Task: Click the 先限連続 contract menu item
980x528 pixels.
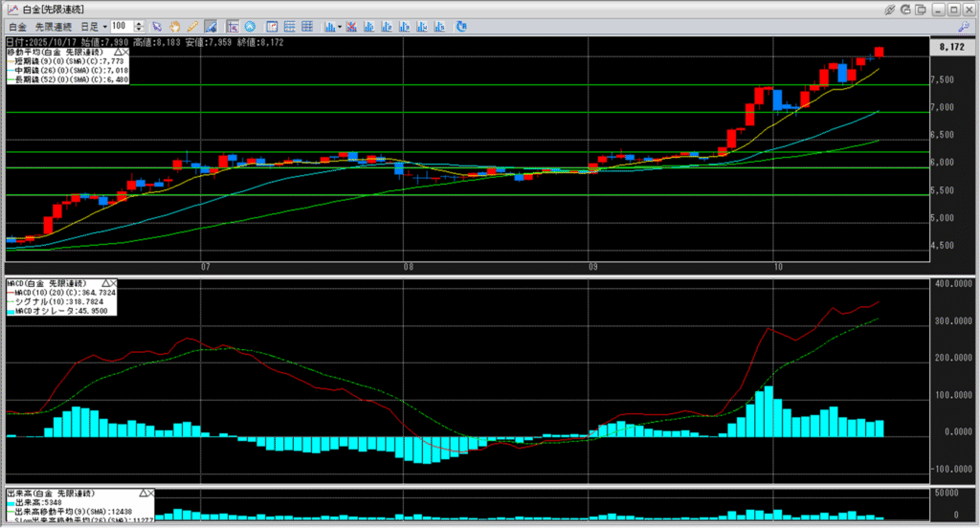Action: click(x=54, y=26)
